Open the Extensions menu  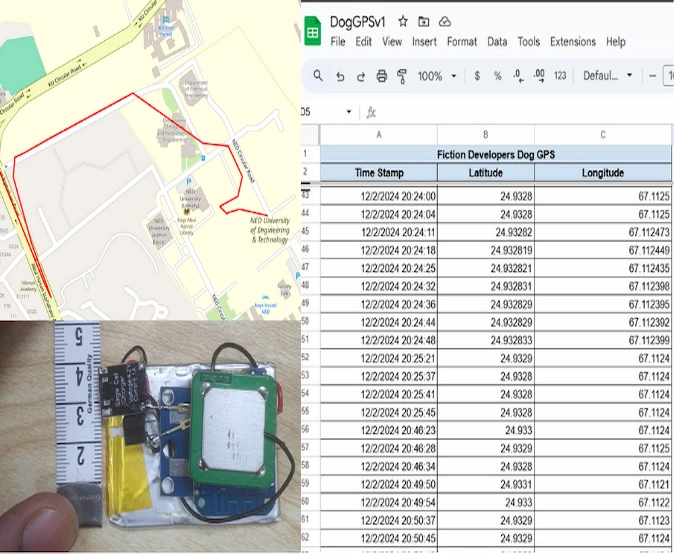(x=573, y=42)
